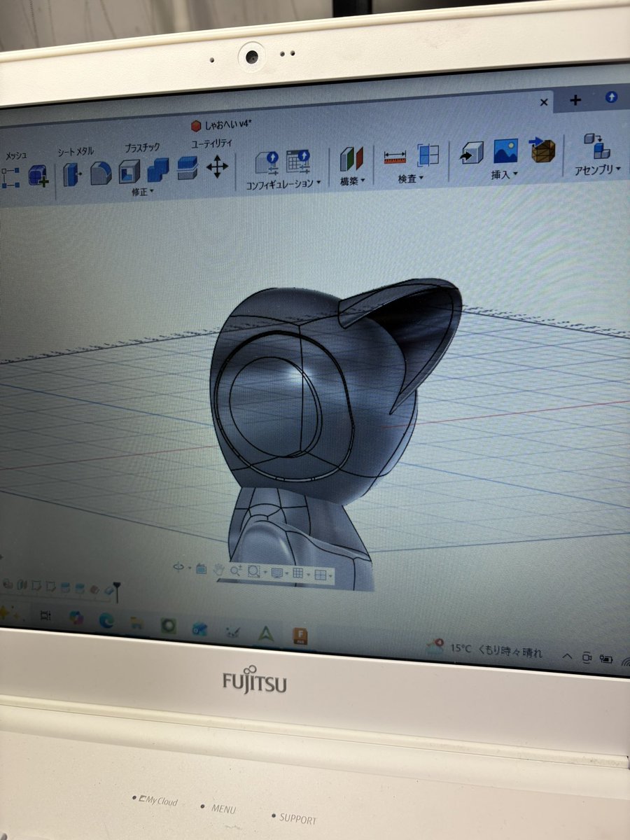The image size is (630, 840).
Task: Open the メッシュ (Mesh) ribbon tab
Action: pos(15,155)
